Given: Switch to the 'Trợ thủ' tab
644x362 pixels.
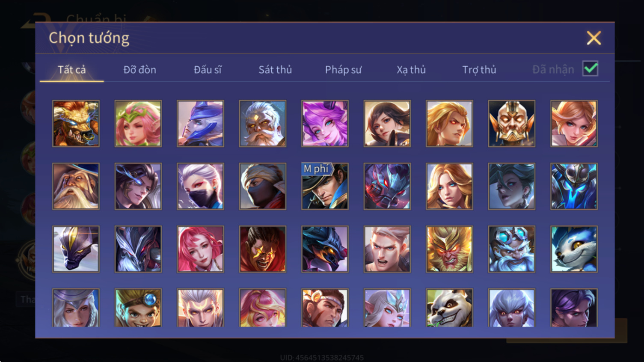Looking at the screenshot, I should [x=479, y=70].
